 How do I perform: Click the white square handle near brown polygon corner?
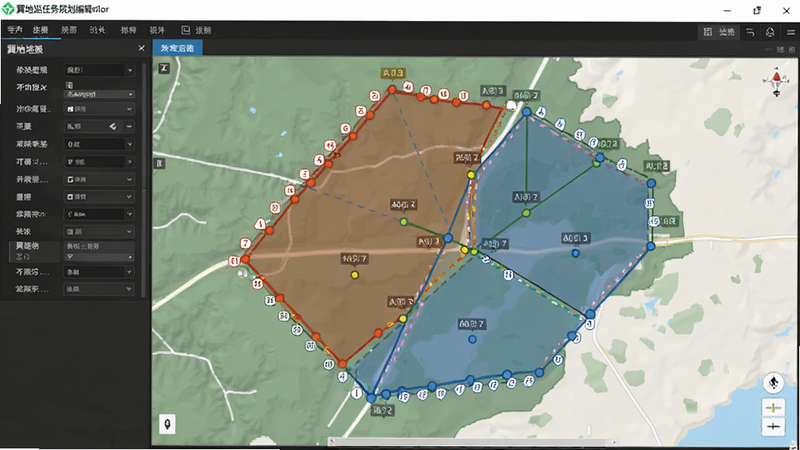click(x=511, y=106)
